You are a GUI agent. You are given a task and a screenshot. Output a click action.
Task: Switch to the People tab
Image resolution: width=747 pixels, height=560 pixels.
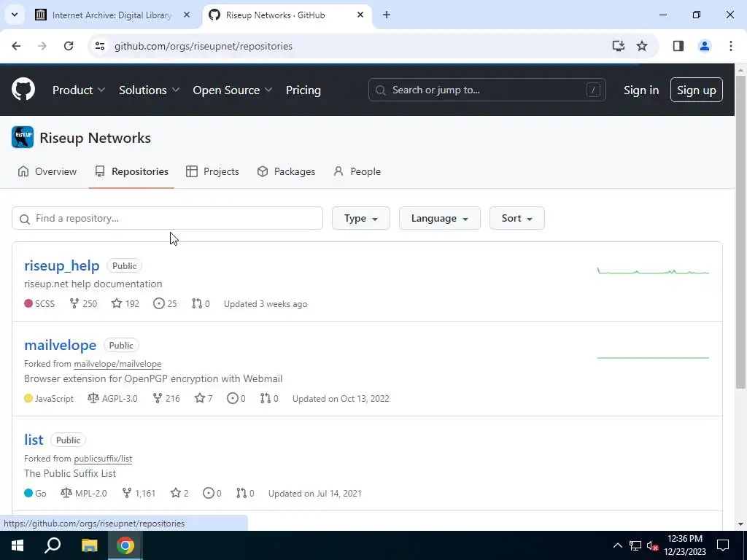pyautogui.click(x=357, y=171)
